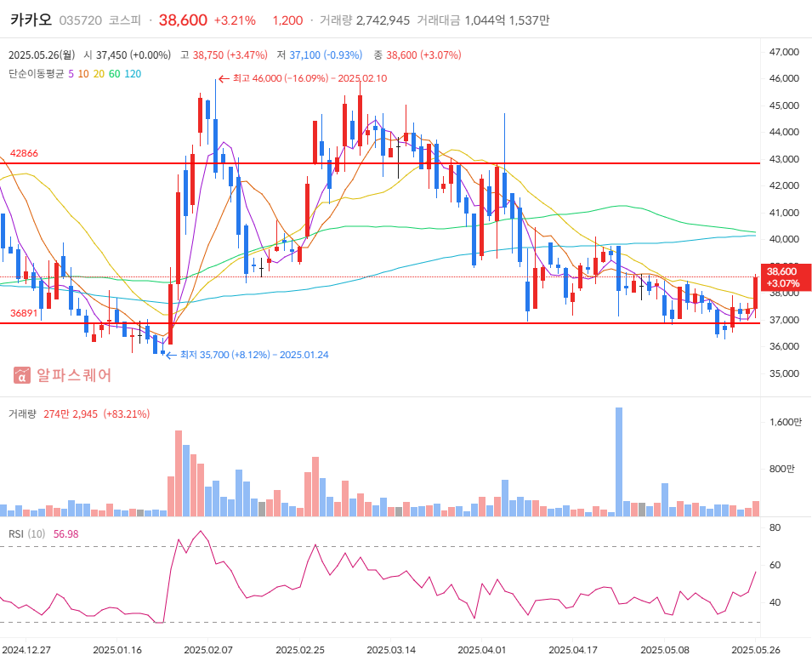The width and height of the screenshot is (812, 661).
Task: Click the RSI axis label 80
Action: pos(775,528)
